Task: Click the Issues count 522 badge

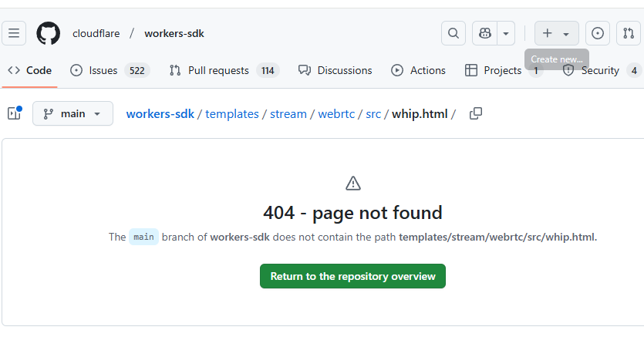Action: (x=137, y=71)
